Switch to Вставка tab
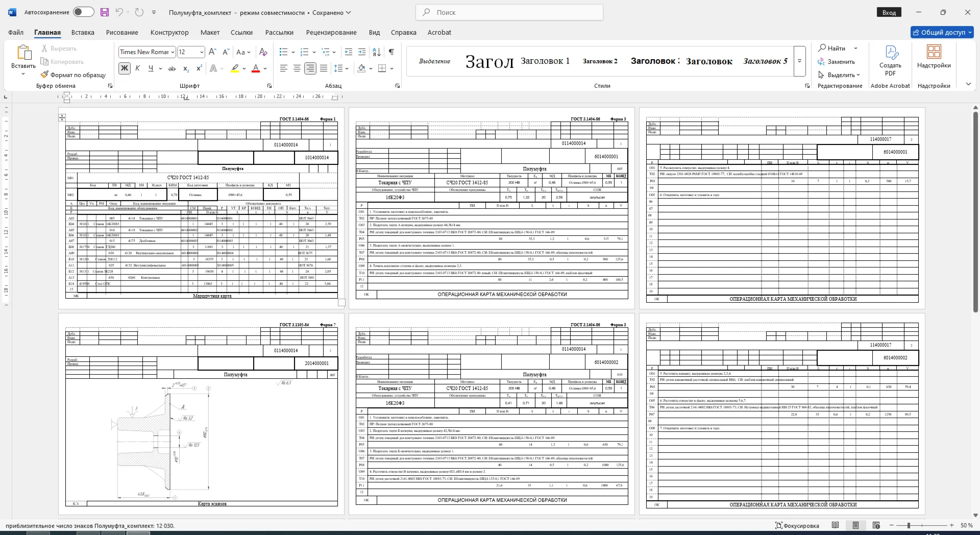 (x=83, y=32)
